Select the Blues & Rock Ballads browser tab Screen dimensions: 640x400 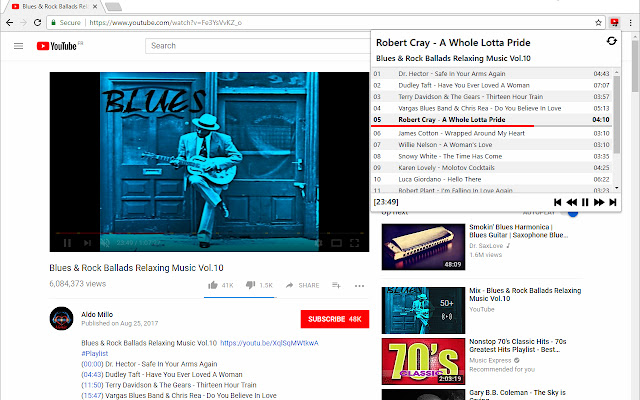54,7
